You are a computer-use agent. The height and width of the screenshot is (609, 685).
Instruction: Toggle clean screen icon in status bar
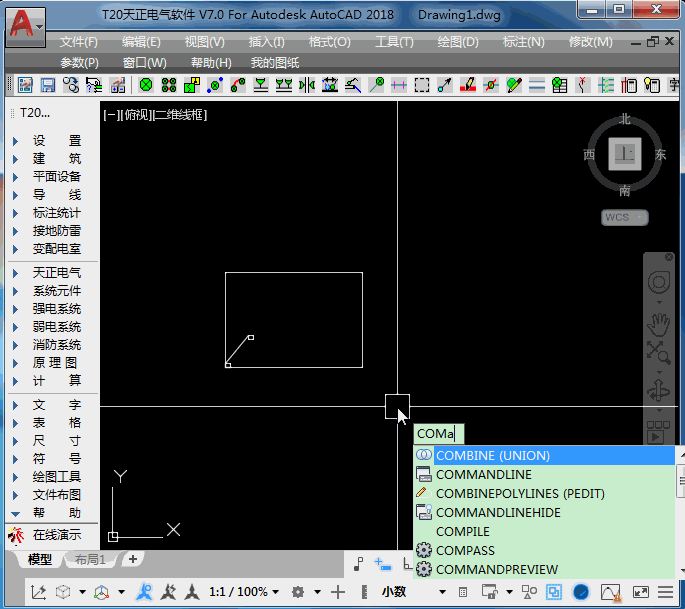click(x=641, y=592)
